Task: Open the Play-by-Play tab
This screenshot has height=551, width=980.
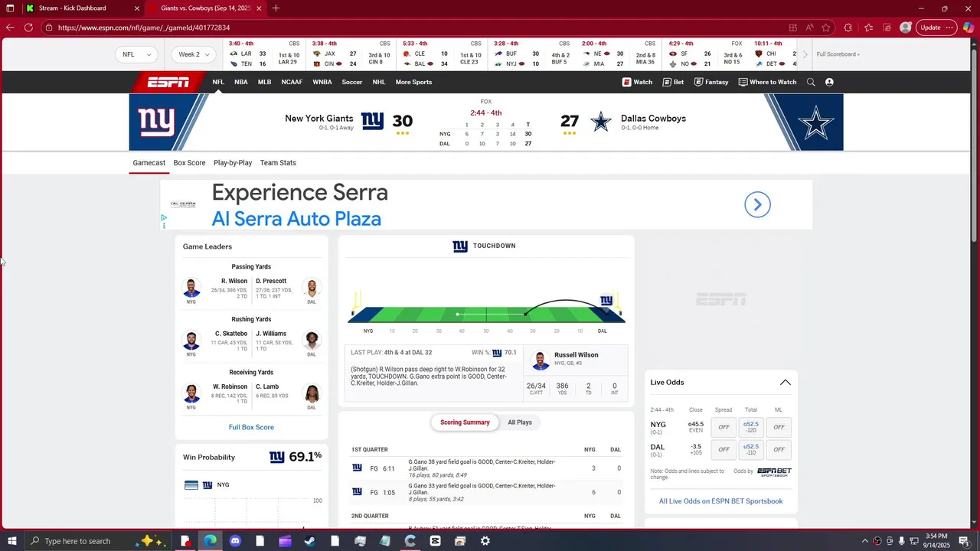Action: 233,163
